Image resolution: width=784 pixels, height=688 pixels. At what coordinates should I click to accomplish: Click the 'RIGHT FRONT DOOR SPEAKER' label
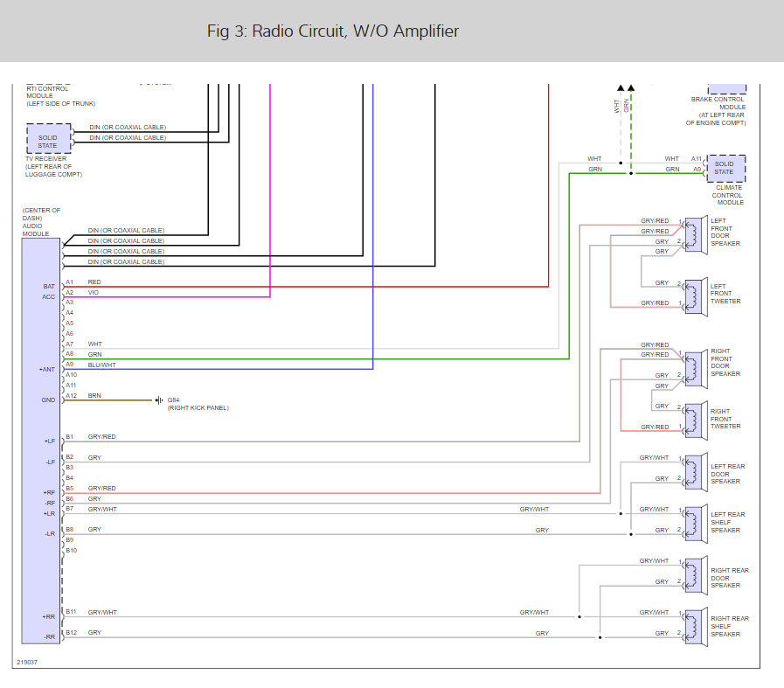click(725, 363)
